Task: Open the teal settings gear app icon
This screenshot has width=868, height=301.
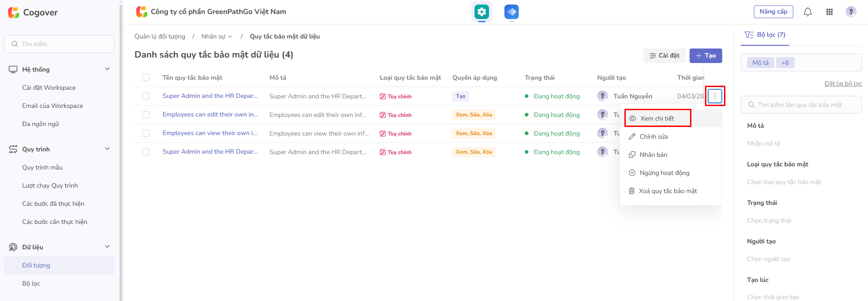Action: pos(482,12)
